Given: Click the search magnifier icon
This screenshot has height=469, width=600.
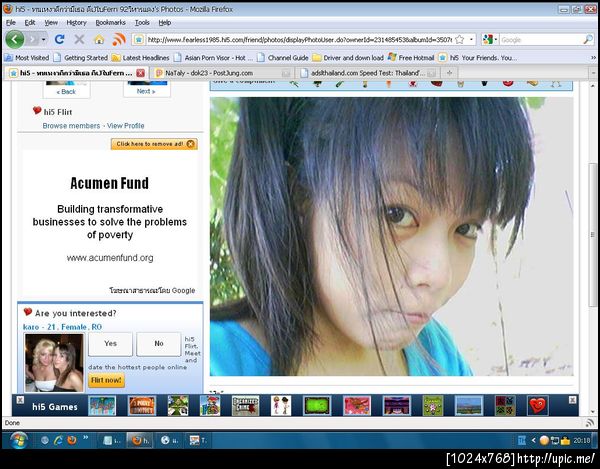Looking at the screenshot, I should [588, 39].
